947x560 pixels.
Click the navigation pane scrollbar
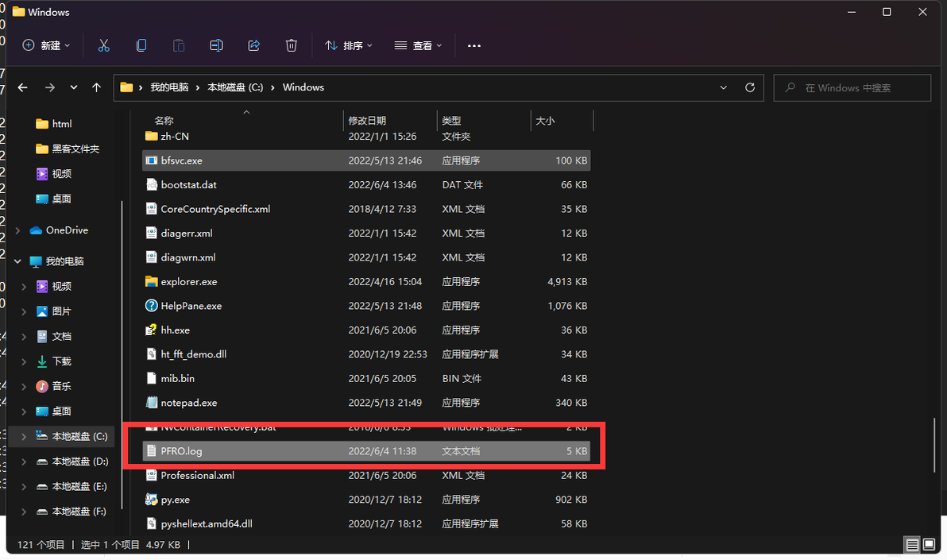coord(122,355)
